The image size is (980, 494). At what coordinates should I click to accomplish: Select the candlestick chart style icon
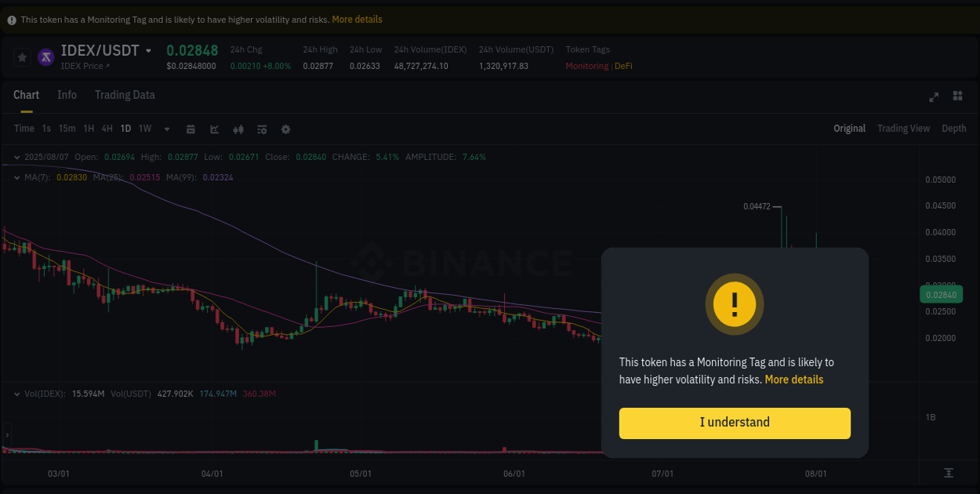pos(238,129)
